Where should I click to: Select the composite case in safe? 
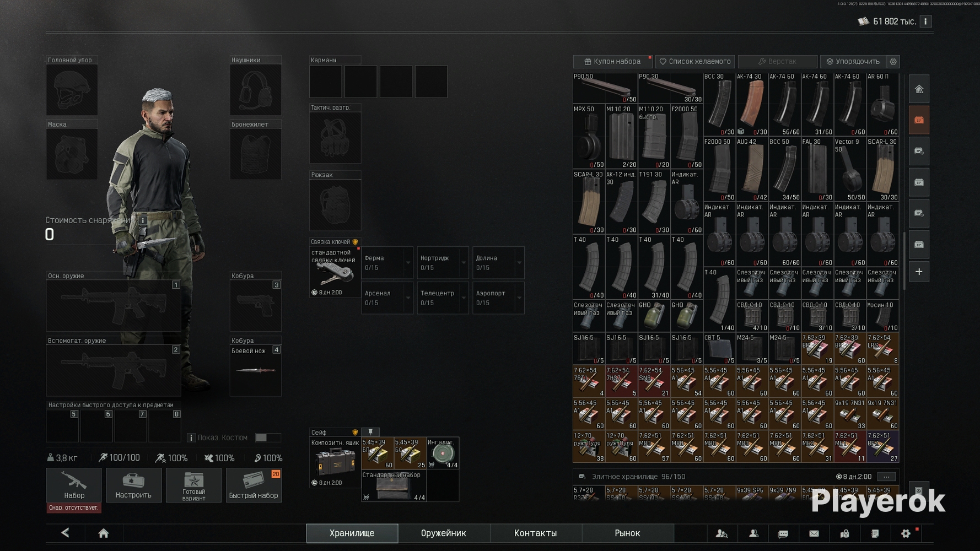[335, 462]
